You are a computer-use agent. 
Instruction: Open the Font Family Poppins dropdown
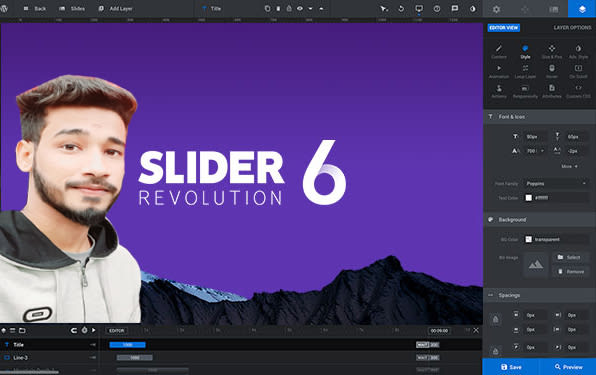[x=556, y=184]
